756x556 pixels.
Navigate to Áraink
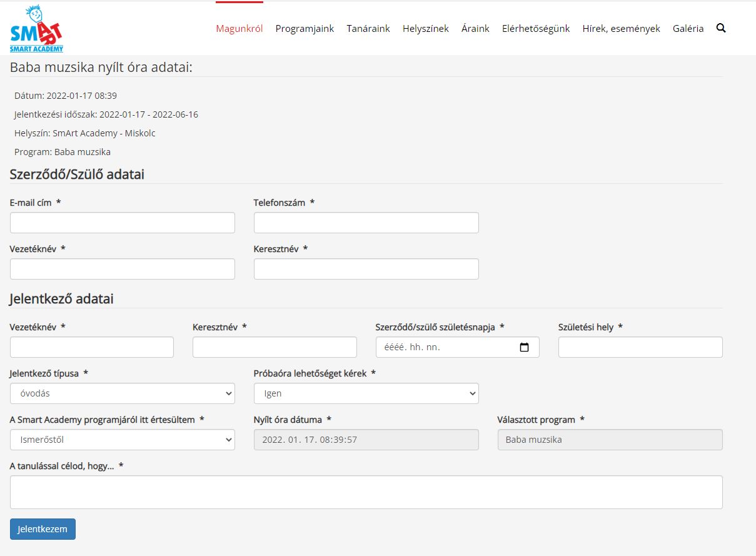(x=475, y=29)
